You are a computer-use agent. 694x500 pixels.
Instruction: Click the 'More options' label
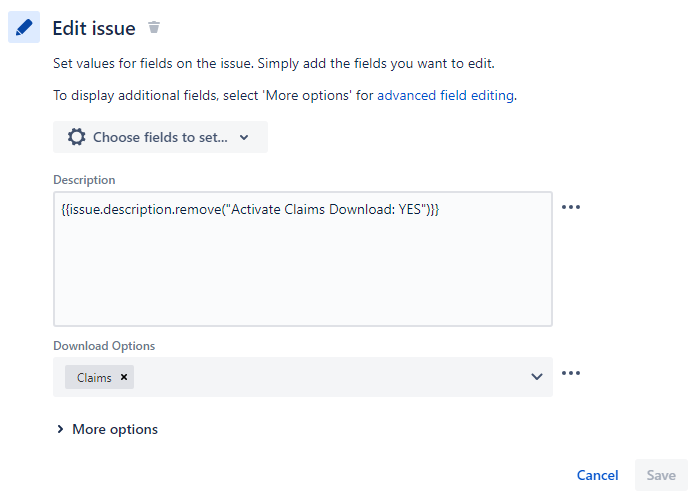(x=115, y=429)
